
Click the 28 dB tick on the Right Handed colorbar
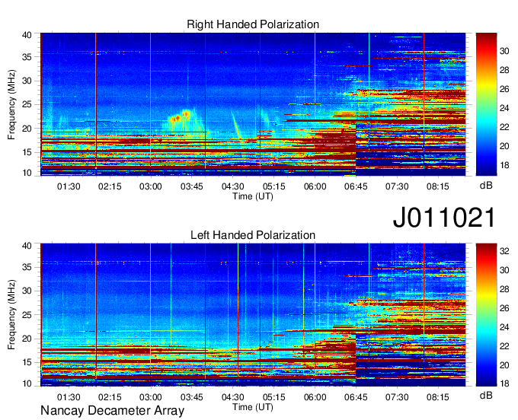[504, 70]
